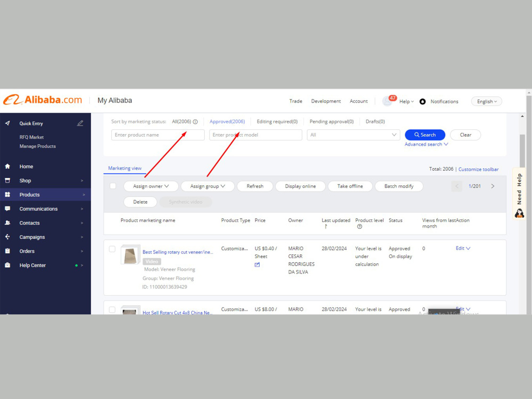
Task: Click the Refresh button
Action: [255, 186]
